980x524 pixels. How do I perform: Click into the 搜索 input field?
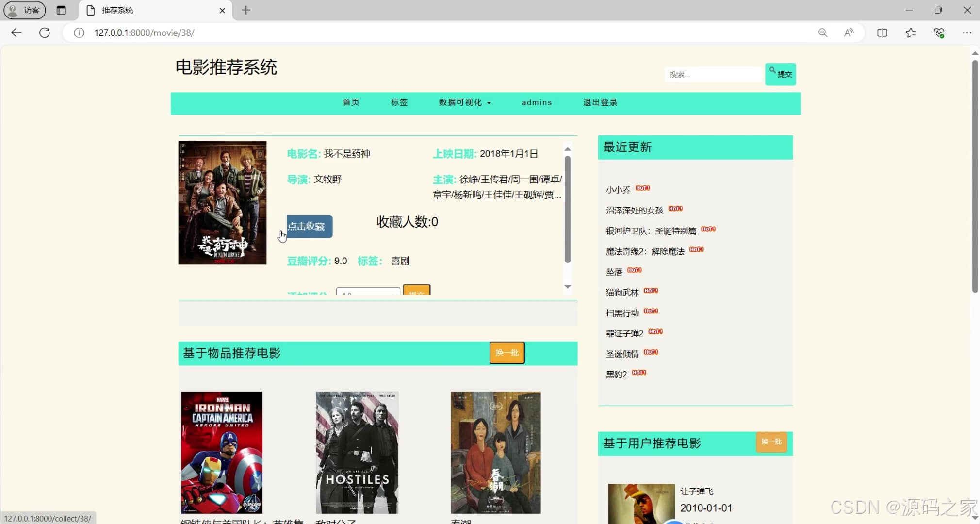pos(713,74)
